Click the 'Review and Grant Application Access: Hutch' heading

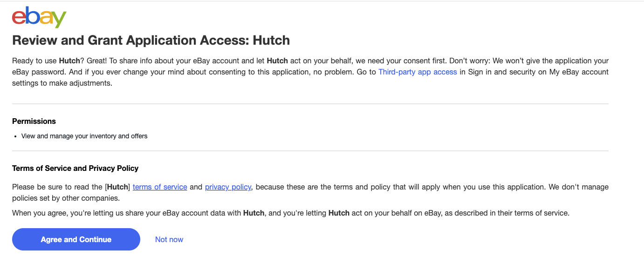[151, 41]
